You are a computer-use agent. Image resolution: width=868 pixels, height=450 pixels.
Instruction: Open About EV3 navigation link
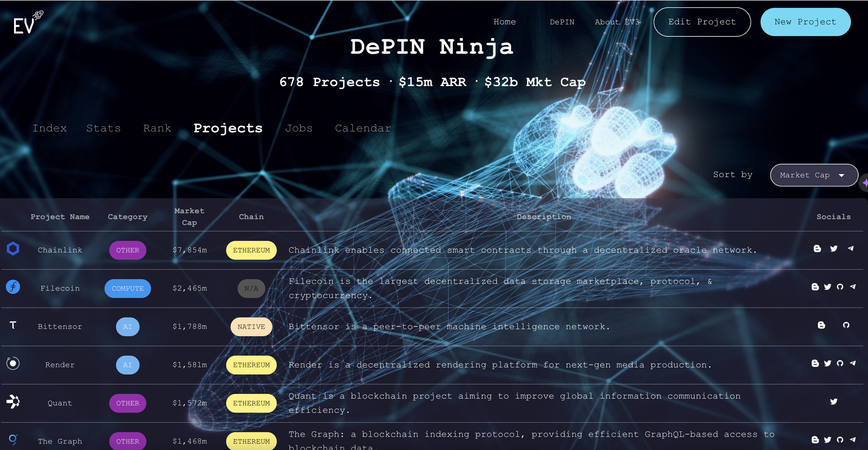tap(617, 22)
